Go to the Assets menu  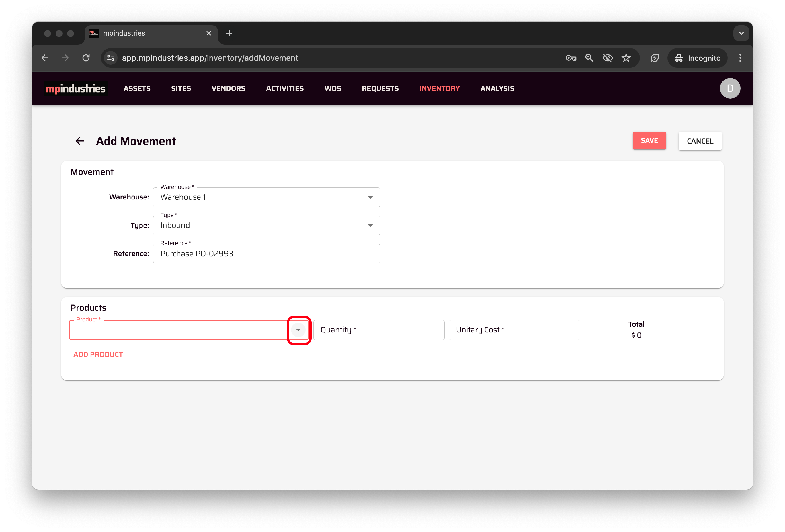coord(137,89)
